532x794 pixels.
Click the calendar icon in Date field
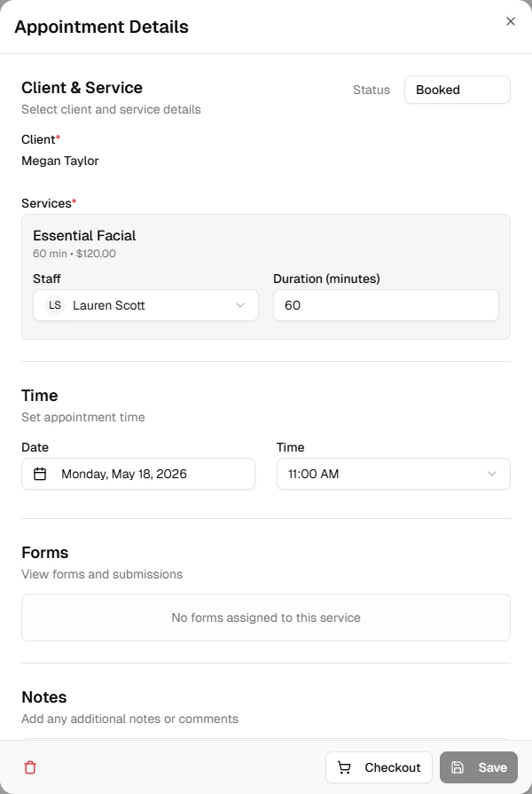pos(40,474)
